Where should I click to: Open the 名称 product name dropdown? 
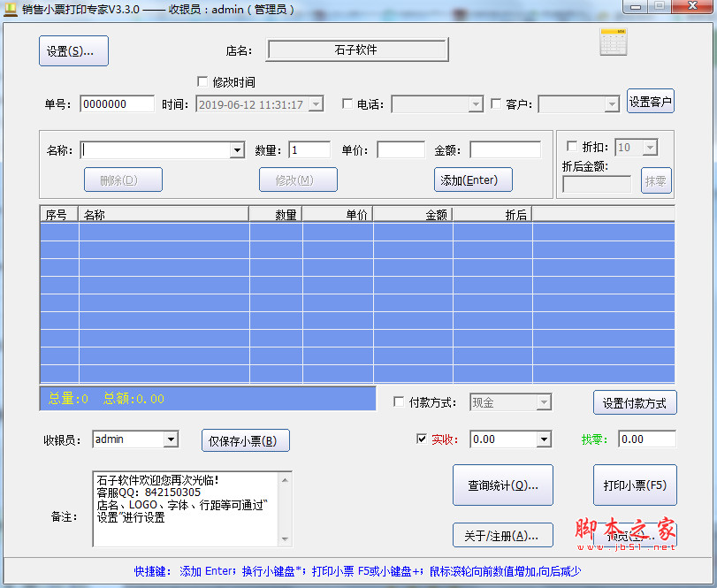pyautogui.click(x=237, y=149)
